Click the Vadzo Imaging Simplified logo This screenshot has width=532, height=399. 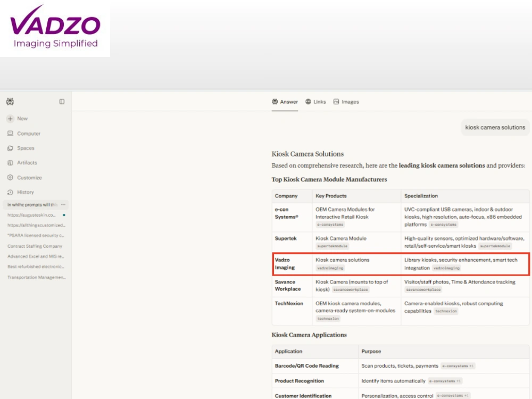pyautogui.click(x=55, y=28)
